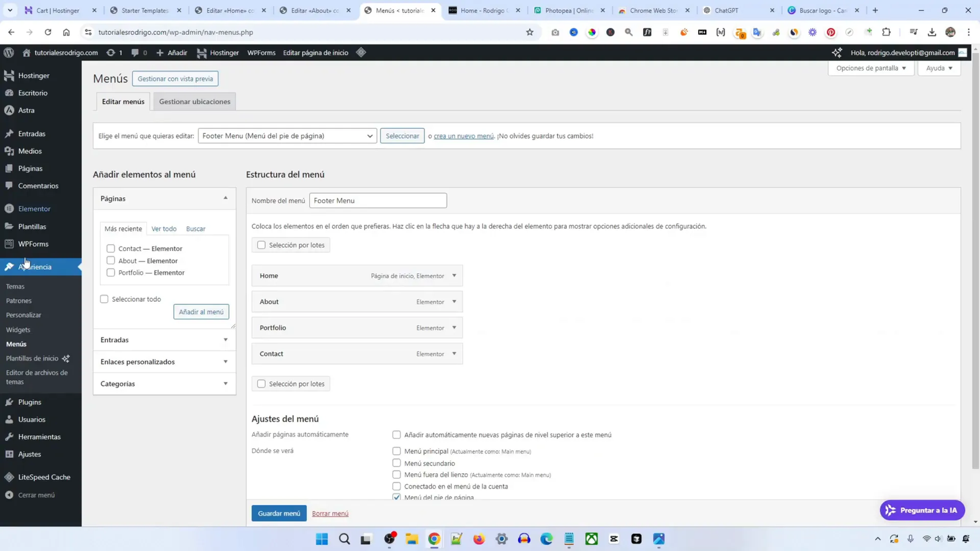Open the Añadir menu in the toolbar
The height and width of the screenshot is (551, 980).
tap(173, 53)
